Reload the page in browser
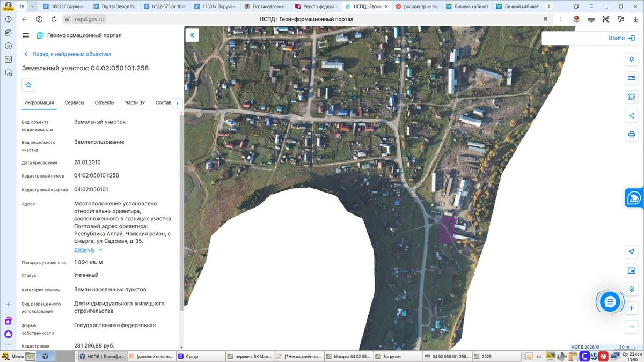The height and width of the screenshot is (362, 644). tap(54, 19)
